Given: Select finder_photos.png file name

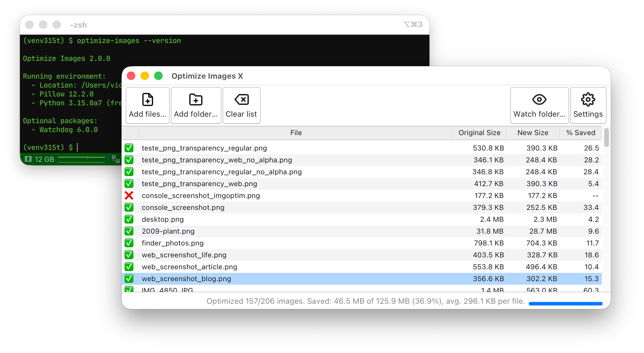Looking at the screenshot, I should pyautogui.click(x=173, y=243).
